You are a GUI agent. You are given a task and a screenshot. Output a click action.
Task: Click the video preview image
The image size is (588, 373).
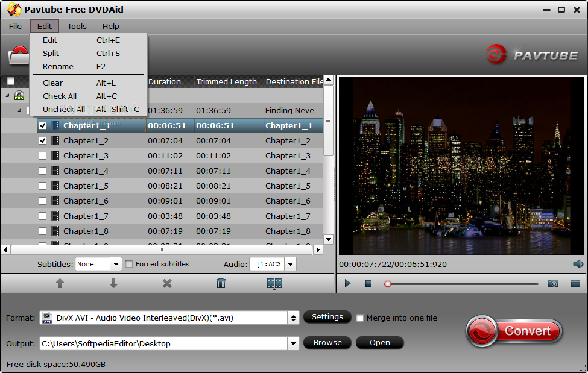click(x=461, y=166)
